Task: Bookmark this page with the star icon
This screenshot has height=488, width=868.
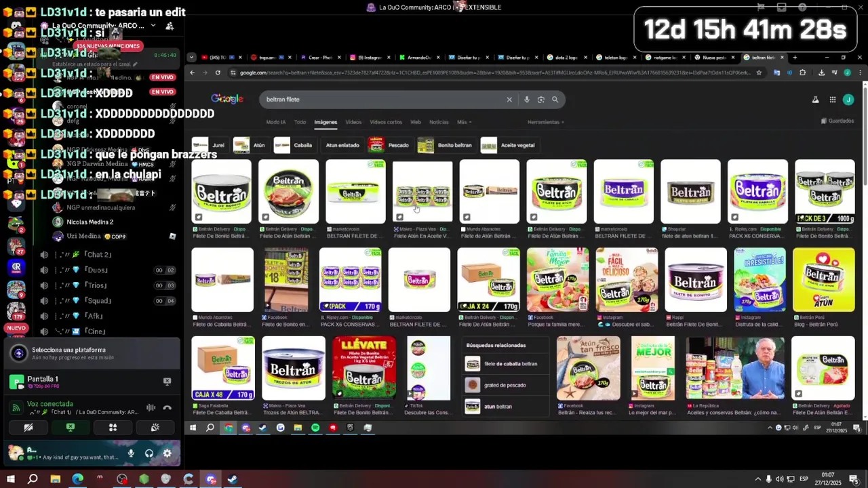Action: [759, 73]
